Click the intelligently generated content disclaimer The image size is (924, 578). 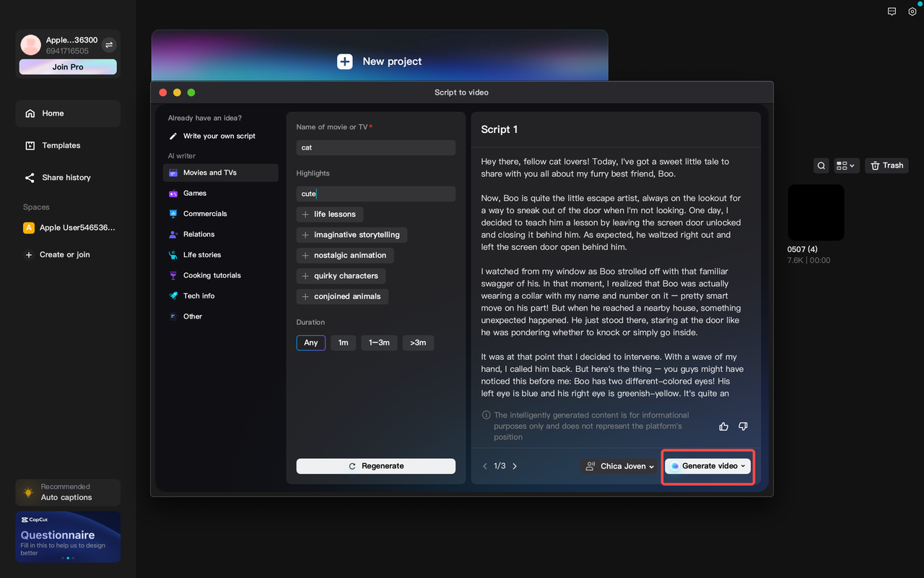pos(591,426)
